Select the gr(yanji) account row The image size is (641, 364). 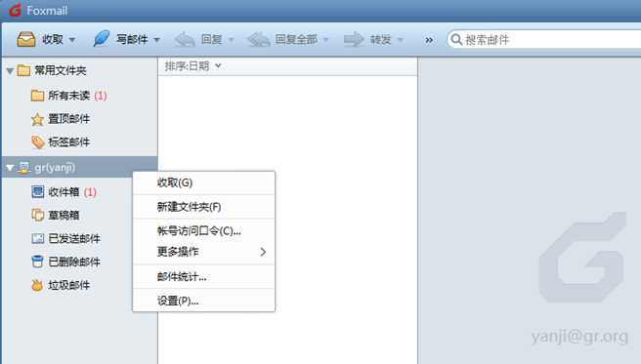pos(80,167)
